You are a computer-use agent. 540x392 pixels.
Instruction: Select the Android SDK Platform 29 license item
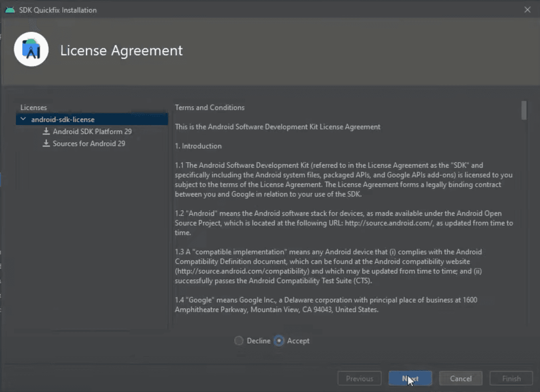[x=93, y=131]
